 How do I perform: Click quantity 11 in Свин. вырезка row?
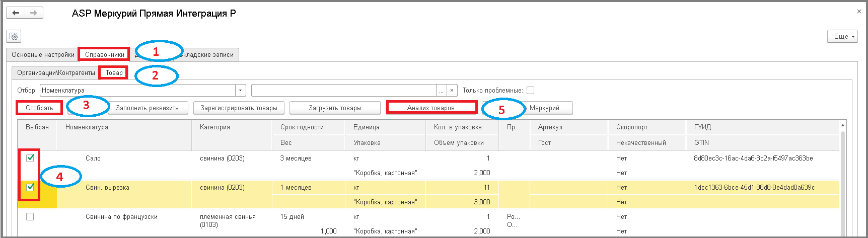(x=462, y=187)
